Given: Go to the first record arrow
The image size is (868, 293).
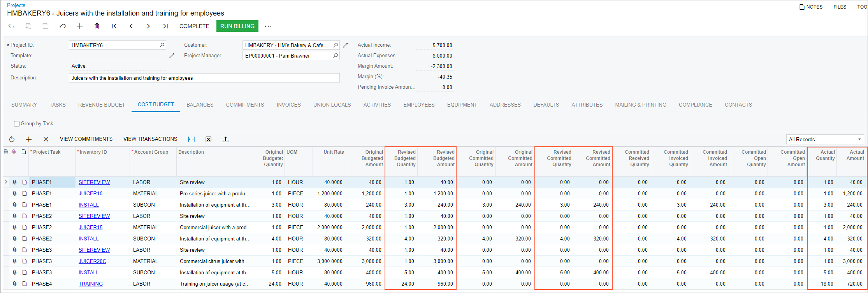Looking at the screenshot, I should click(114, 26).
